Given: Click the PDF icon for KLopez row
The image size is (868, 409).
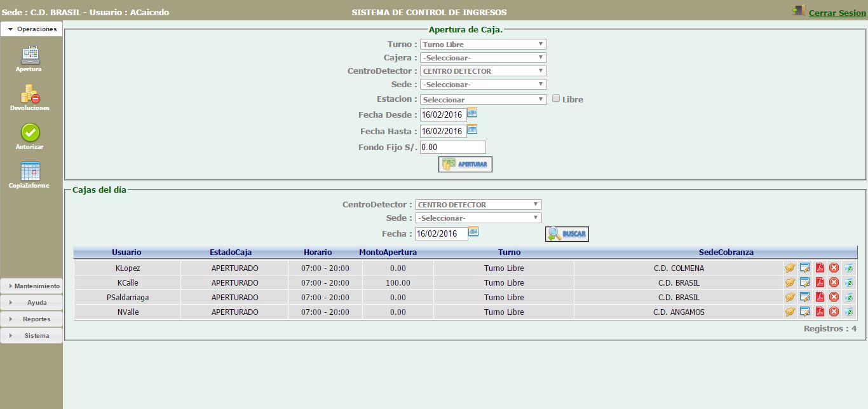Looking at the screenshot, I should coord(820,268).
